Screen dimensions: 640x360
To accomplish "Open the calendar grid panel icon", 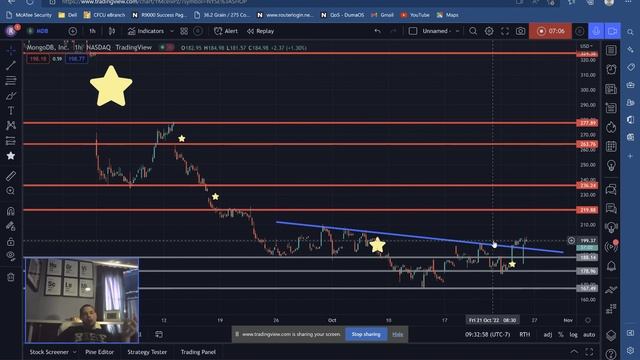I will [611, 147].
